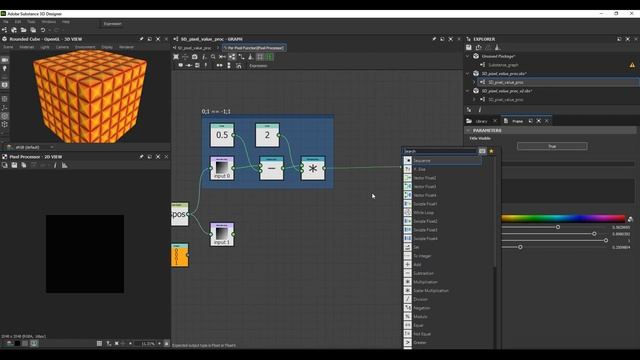The width and height of the screenshot is (640, 360).
Task: Open Lights menu in 3D View
Action: point(45,47)
